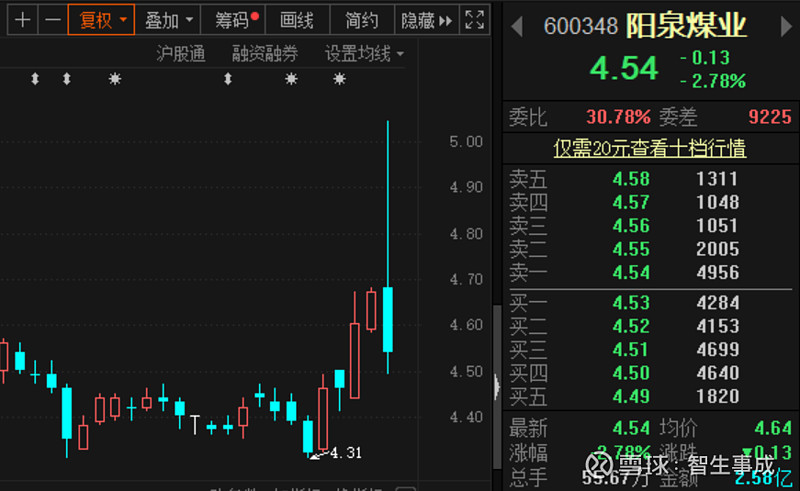Click the third up-down arrow marker
This screenshot has height=491, width=800.
pos(228,79)
